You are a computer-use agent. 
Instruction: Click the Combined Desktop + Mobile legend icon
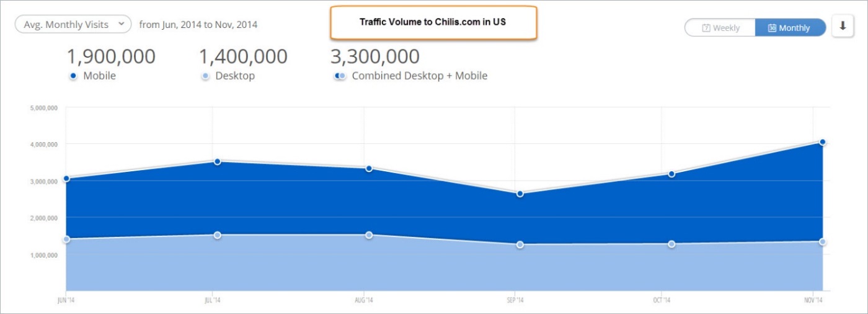(339, 76)
